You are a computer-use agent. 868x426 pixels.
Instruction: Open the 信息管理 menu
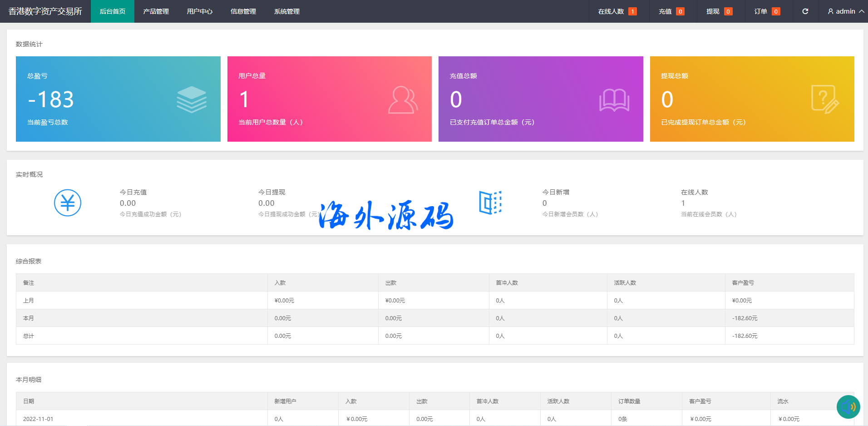[243, 11]
